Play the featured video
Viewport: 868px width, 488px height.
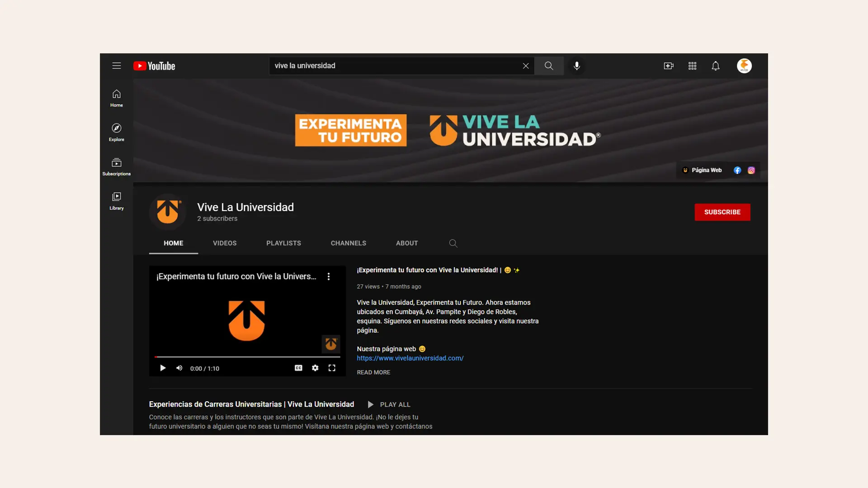(163, 368)
